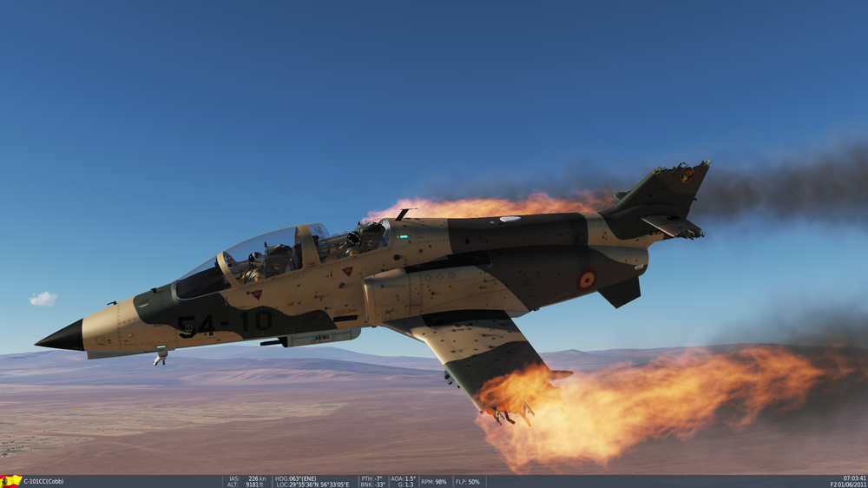Viewport: 868px width, 488px height.
Task: Click the LOC coordinates 29°55'36"N 56°33'05"E
Action: point(312,485)
